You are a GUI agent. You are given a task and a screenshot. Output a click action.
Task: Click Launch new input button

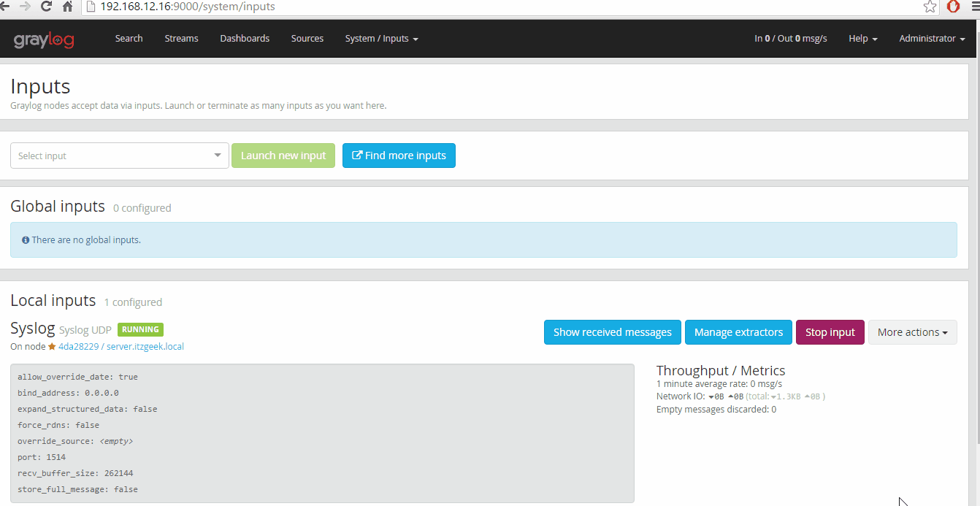point(283,156)
